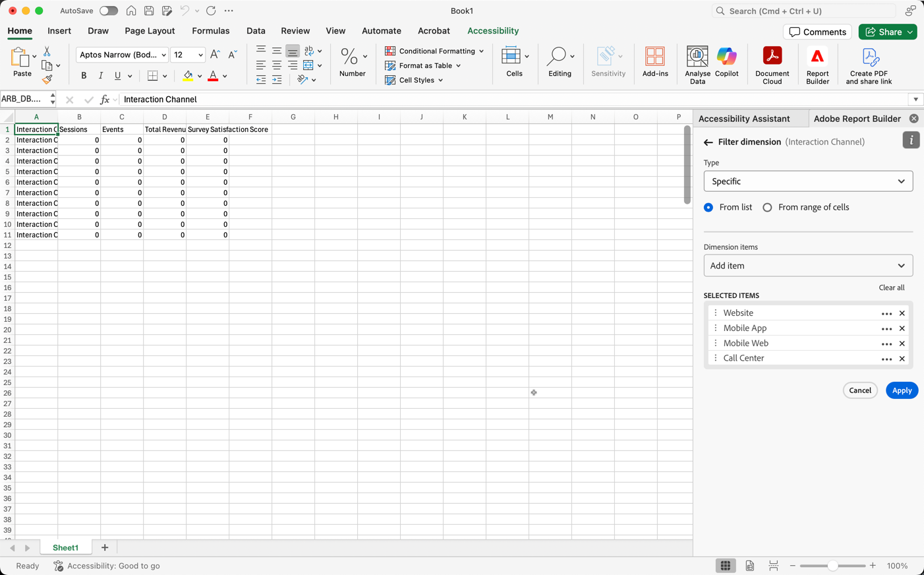Open the Data ribbon tab
Viewport: 924px width, 575px height.
tap(256, 31)
